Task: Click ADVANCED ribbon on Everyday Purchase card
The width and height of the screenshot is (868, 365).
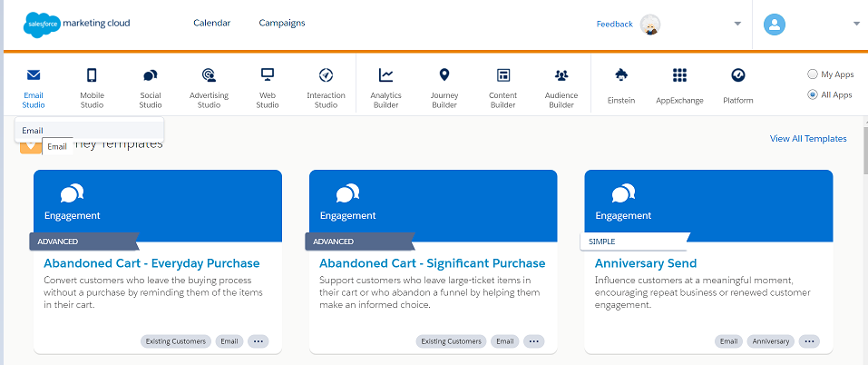Action: coord(83,242)
